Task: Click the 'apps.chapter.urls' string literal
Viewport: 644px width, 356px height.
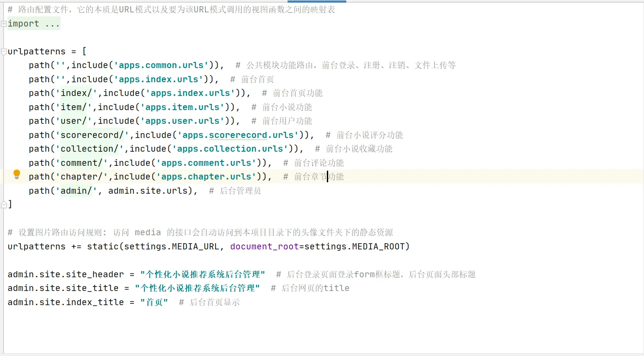Action: point(205,176)
